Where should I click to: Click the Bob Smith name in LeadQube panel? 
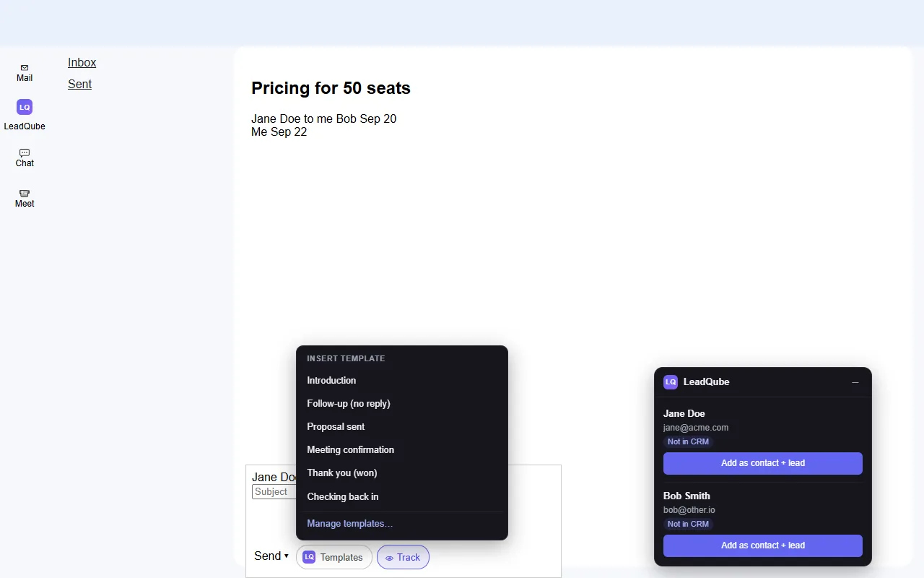pos(687,496)
